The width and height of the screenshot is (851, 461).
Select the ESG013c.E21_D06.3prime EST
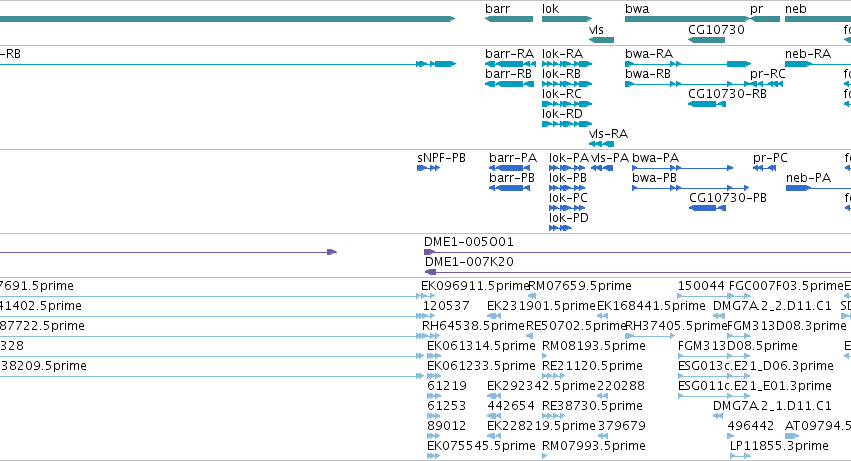[714, 376]
